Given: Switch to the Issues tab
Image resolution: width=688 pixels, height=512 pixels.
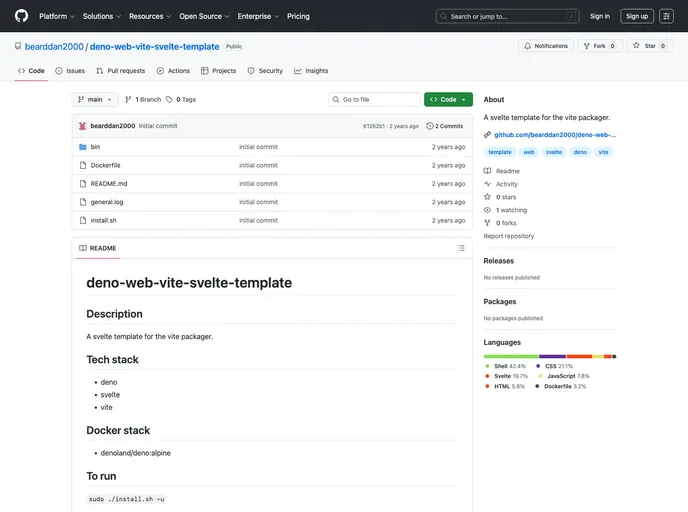Looking at the screenshot, I should [70, 71].
